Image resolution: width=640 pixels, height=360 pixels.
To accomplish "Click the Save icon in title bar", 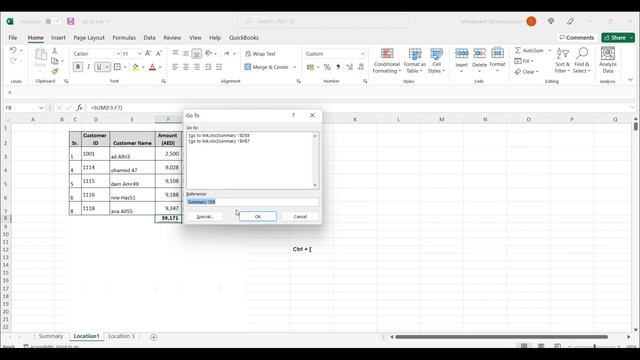I will (x=71, y=21).
